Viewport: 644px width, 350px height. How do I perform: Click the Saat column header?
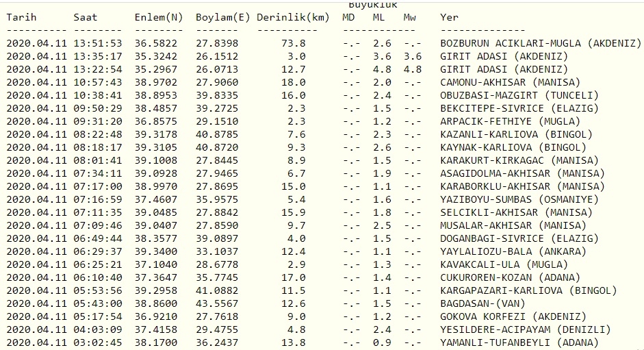pyautogui.click(x=86, y=17)
